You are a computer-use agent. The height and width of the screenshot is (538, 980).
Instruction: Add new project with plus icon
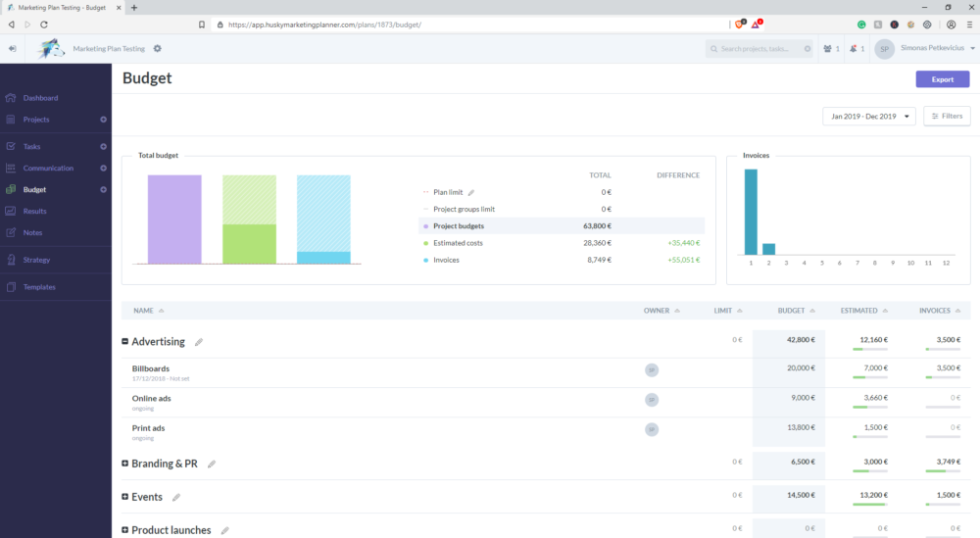coord(103,120)
